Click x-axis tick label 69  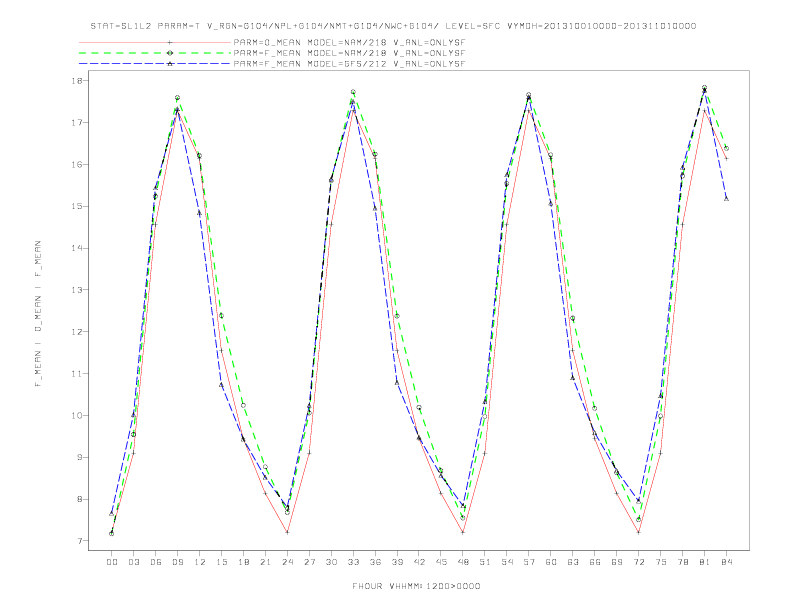coord(617,562)
